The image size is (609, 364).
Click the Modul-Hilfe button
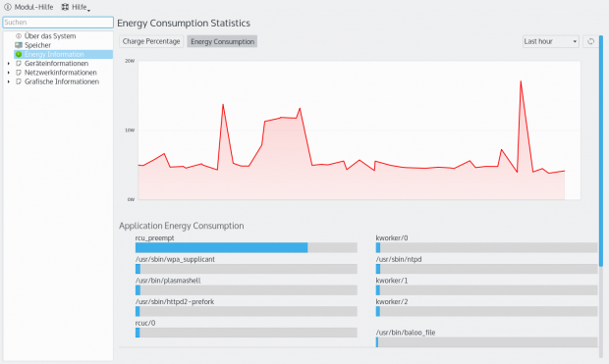28,7
